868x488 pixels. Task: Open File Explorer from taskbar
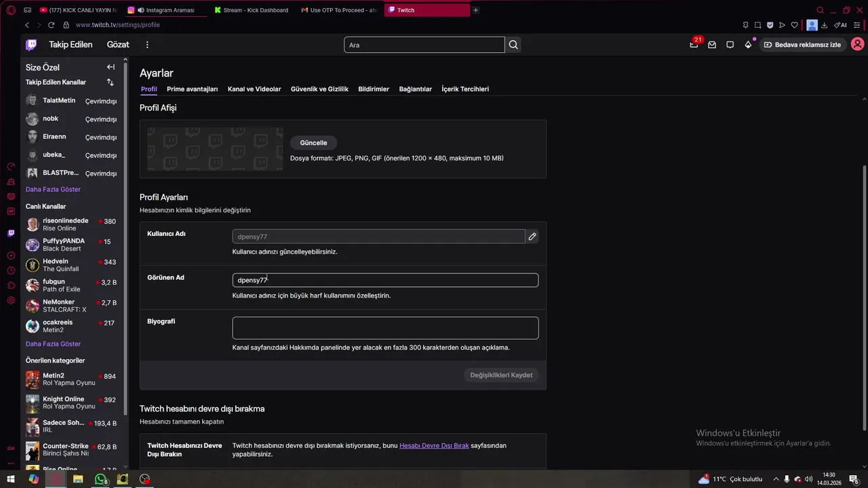click(78, 479)
